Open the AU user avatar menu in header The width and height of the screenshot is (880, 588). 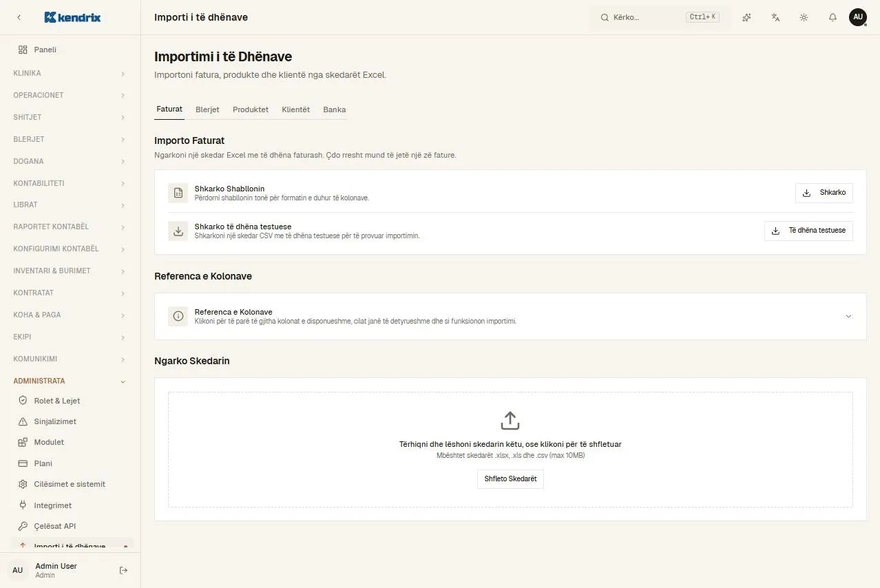858,17
